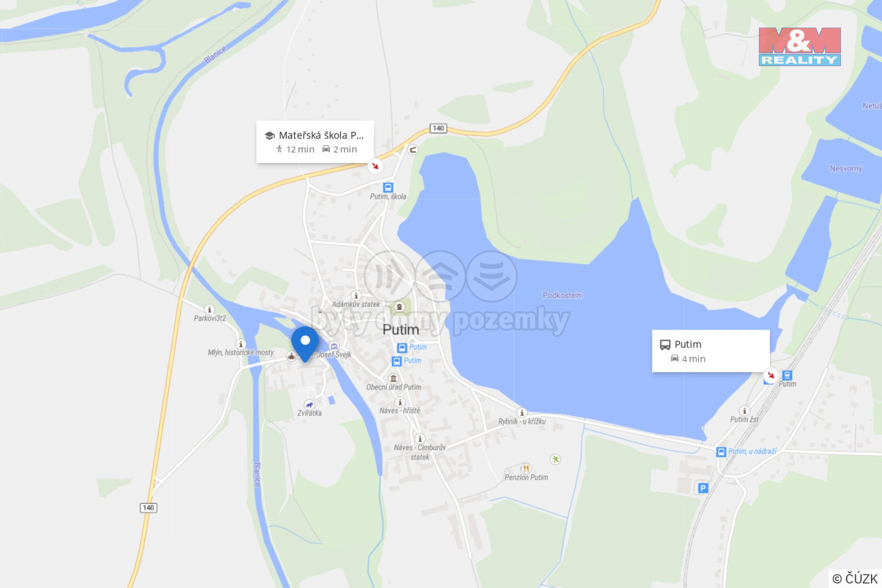The width and height of the screenshot is (882, 588).
Task: Click the ČÚZK copyright attribution
Action: click(855, 578)
